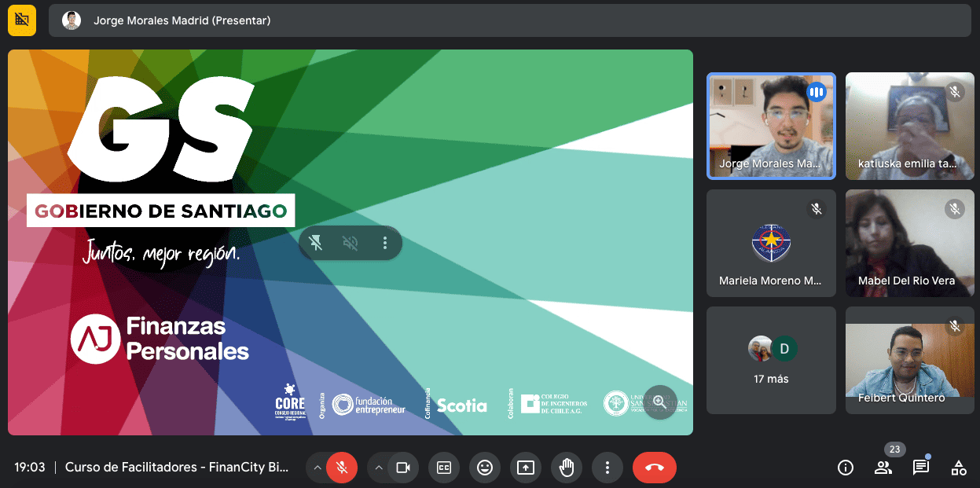Screen dimensions: 980x488
Task: Click the green "D" avatar in the 17 más tile
Action: point(784,349)
